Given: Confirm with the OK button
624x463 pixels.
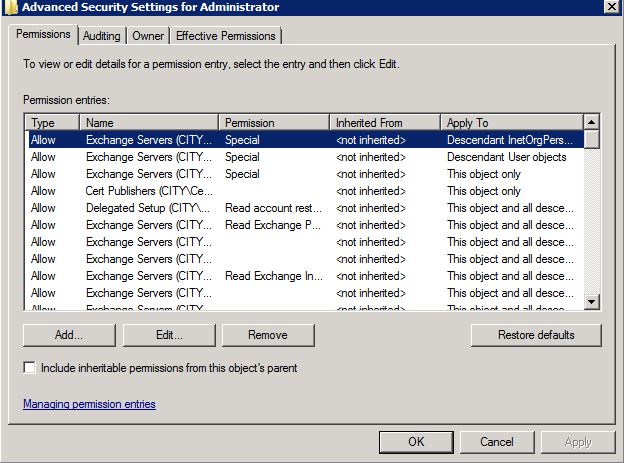Looking at the screenshot, I should click(416, 442).
